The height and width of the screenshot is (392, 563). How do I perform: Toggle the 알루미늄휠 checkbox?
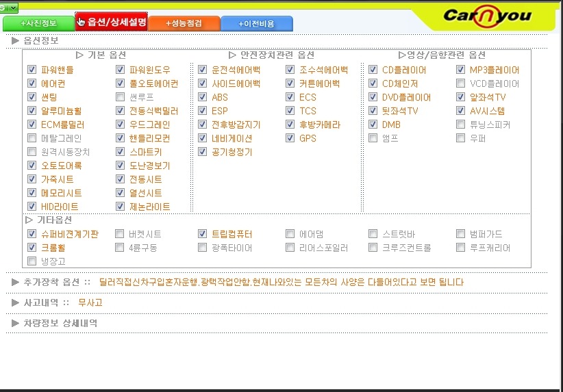(x=32, y=110)
